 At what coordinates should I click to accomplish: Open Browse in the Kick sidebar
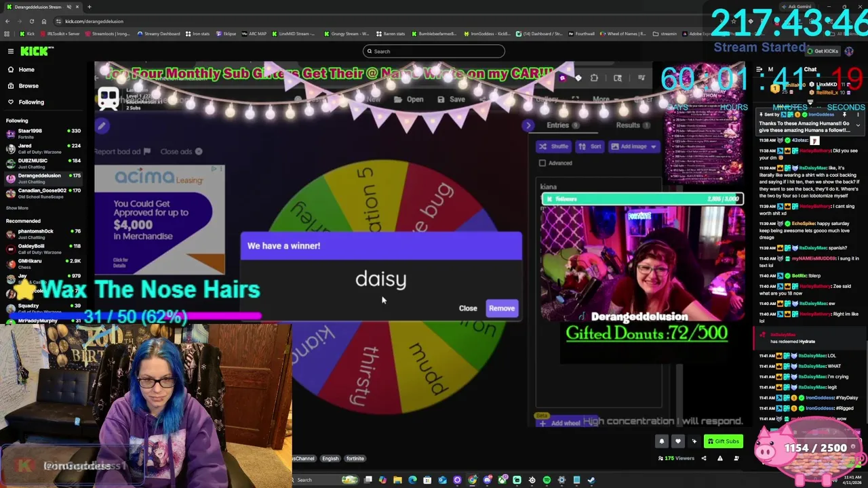click(x=28, y=86)
